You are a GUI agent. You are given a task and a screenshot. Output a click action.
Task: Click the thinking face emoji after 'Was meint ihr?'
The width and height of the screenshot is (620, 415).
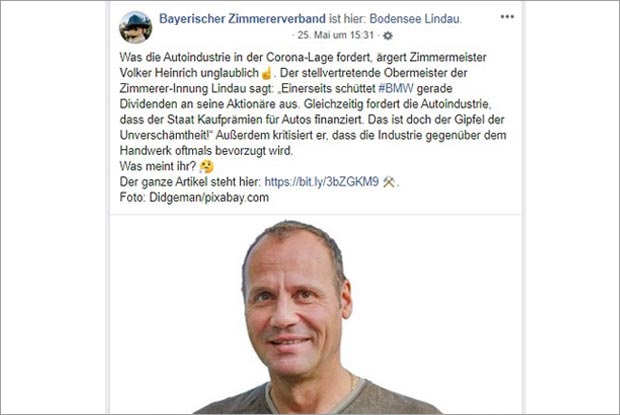pyautogui.click(x=206, y=166)
